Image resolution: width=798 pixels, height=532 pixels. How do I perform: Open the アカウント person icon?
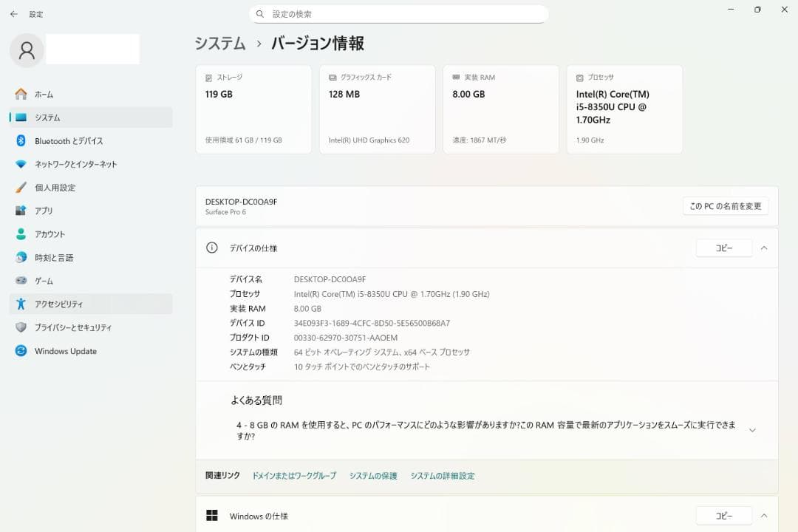point(22,233)
